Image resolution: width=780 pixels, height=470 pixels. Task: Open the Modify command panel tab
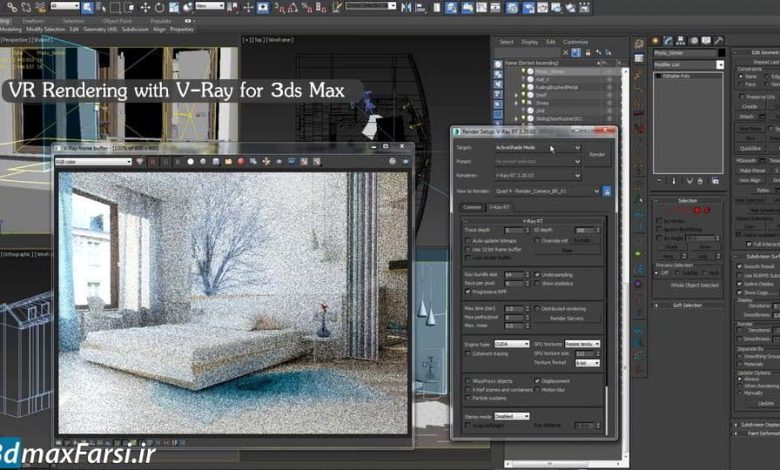click(x=668, y=41)
